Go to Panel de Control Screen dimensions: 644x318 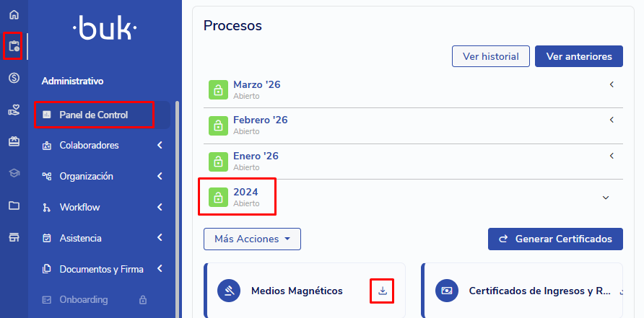click(93, 115)
